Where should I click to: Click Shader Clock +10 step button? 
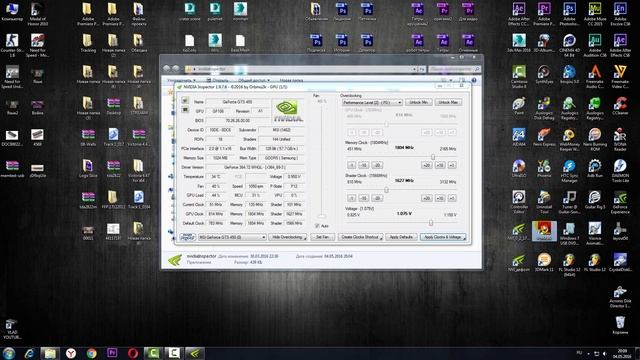point(440,198)
